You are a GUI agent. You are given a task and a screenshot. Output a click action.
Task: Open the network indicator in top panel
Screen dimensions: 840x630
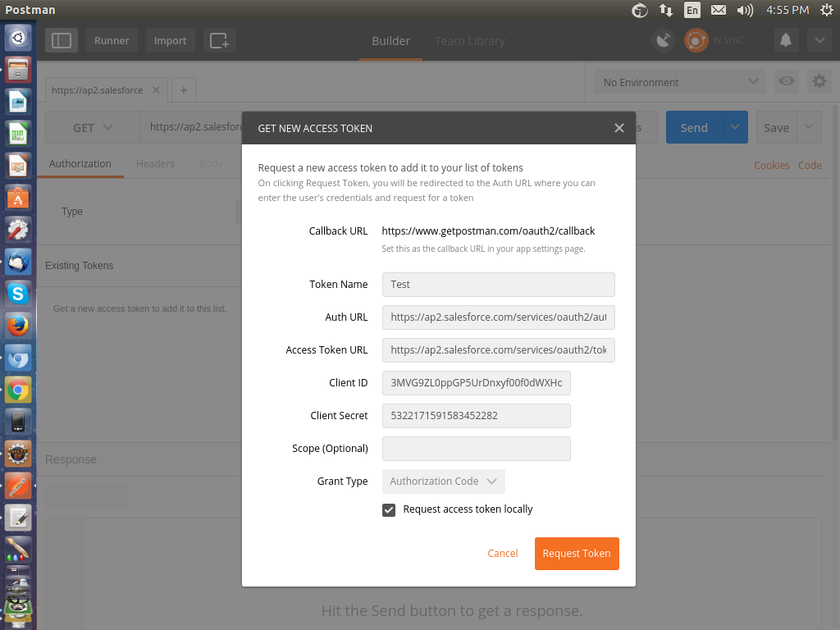click(x=666, y=10)
